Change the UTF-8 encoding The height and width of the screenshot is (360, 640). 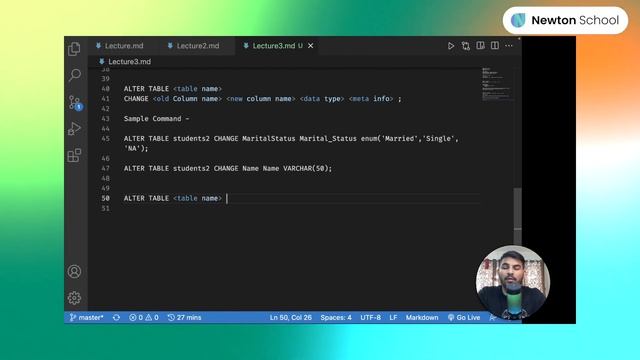pos(371,318)
